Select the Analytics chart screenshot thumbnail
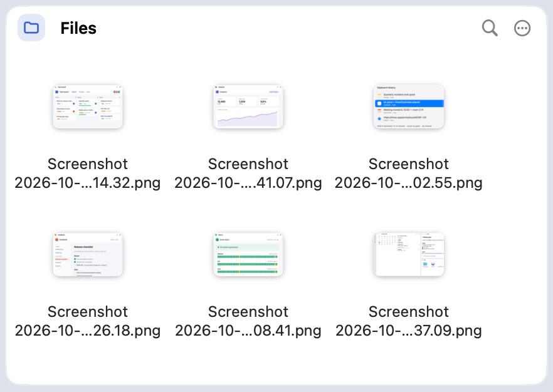 click(248, 106)
